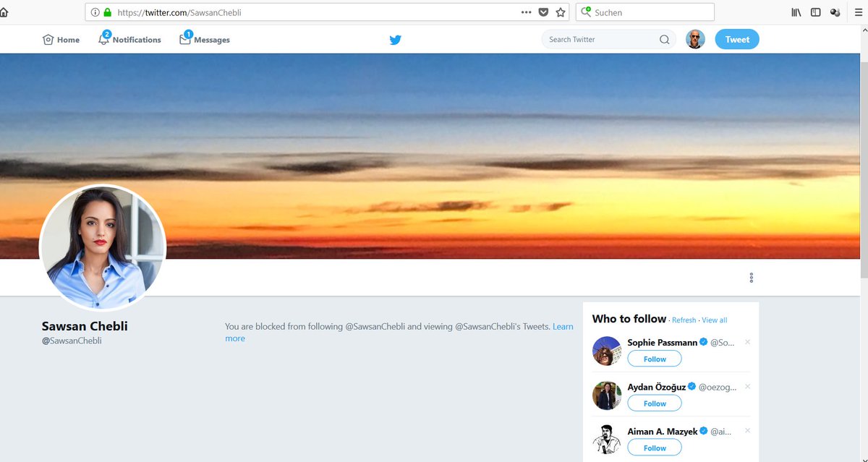
Task: Open the account avatar menu
Action: [x=695, y=40]
